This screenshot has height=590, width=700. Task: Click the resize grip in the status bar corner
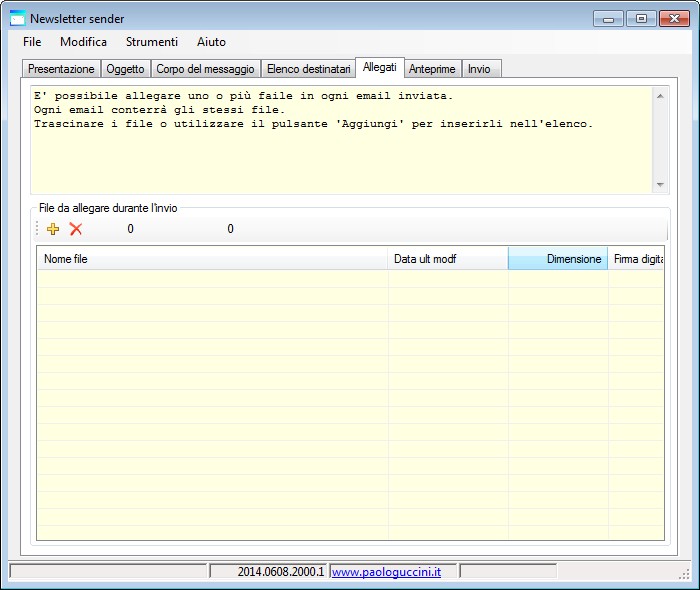click(684, 574)
